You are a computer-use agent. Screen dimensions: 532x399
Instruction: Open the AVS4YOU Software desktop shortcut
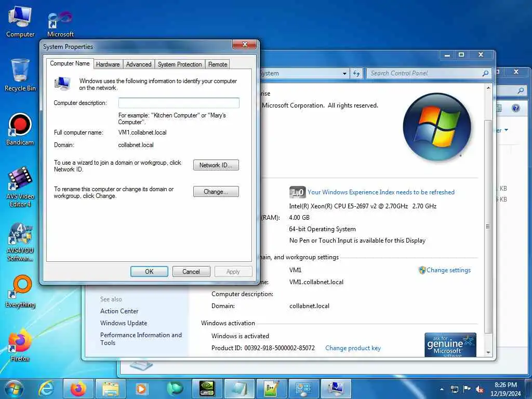20,242
